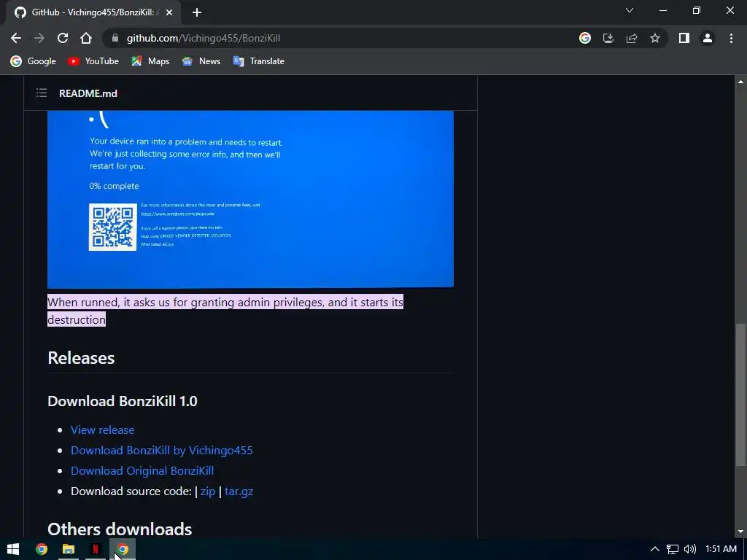
Task: Open Netflix from the taskbar
Action: pyautogui.click(x=96, y=549)
